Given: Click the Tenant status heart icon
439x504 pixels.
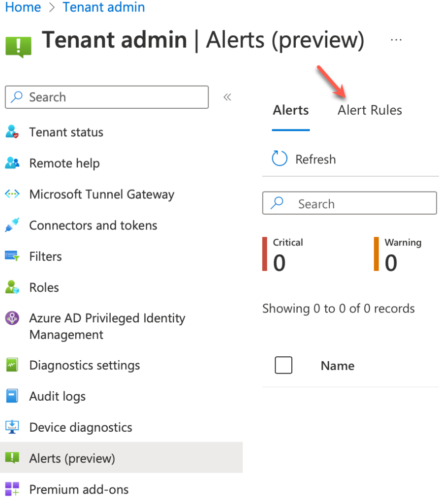Looking at the screenshot, I should tap(12, 132).
